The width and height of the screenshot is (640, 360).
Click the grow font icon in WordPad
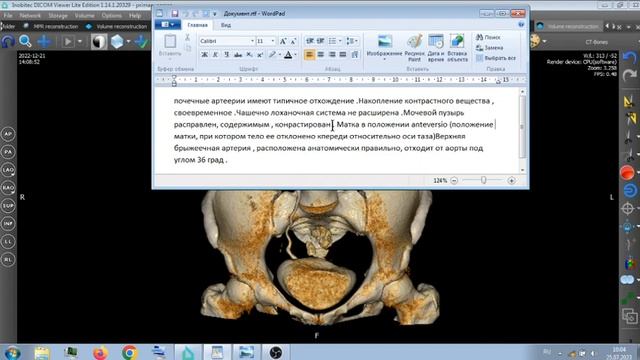click(283, 41)
